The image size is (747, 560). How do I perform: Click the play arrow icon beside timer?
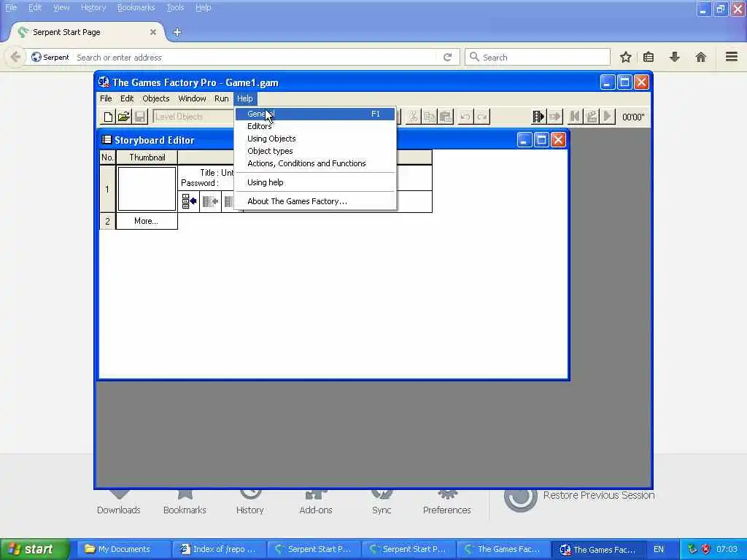pyautogui.click(x=608, y=117)
